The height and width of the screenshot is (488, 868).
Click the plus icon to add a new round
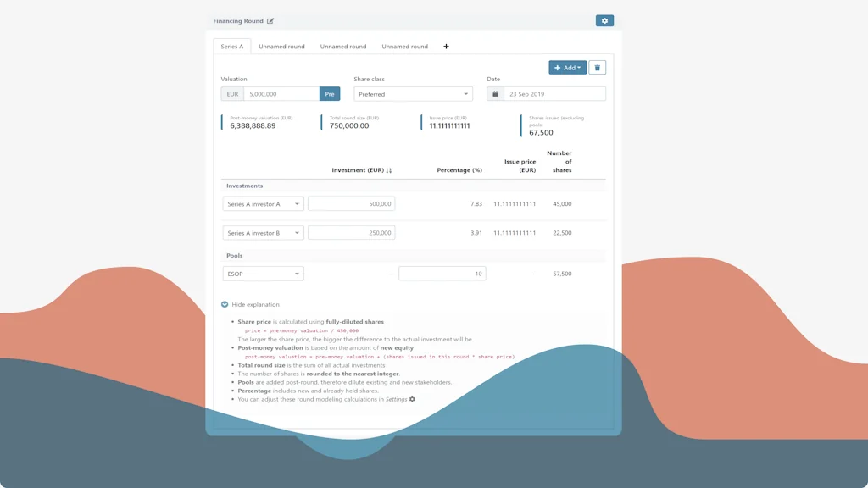click(x=446, y=47)
